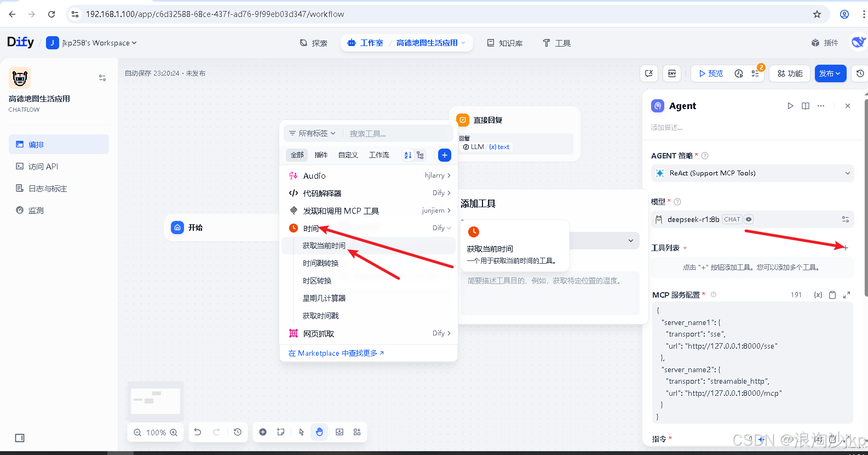Expand 发现和调用 MCP 工具 group
The width and height of the screenshot is (868, 455).
(x=369, y=211)
